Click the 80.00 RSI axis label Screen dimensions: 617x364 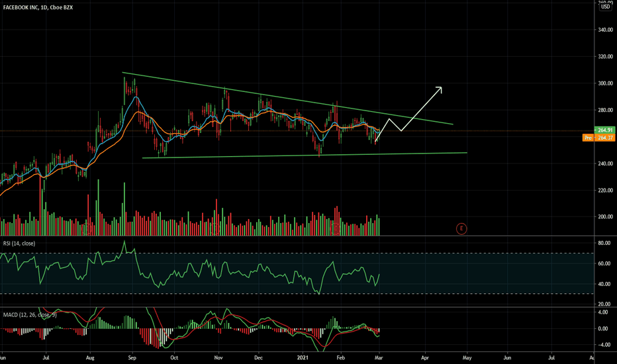604,243
